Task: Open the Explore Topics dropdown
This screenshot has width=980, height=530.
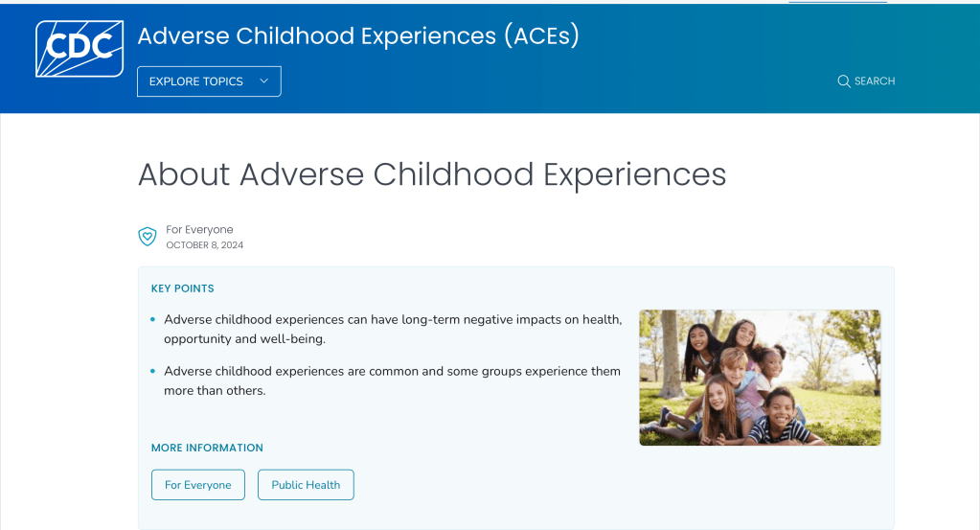Action: pyautogui.click(x=209, y=81)
